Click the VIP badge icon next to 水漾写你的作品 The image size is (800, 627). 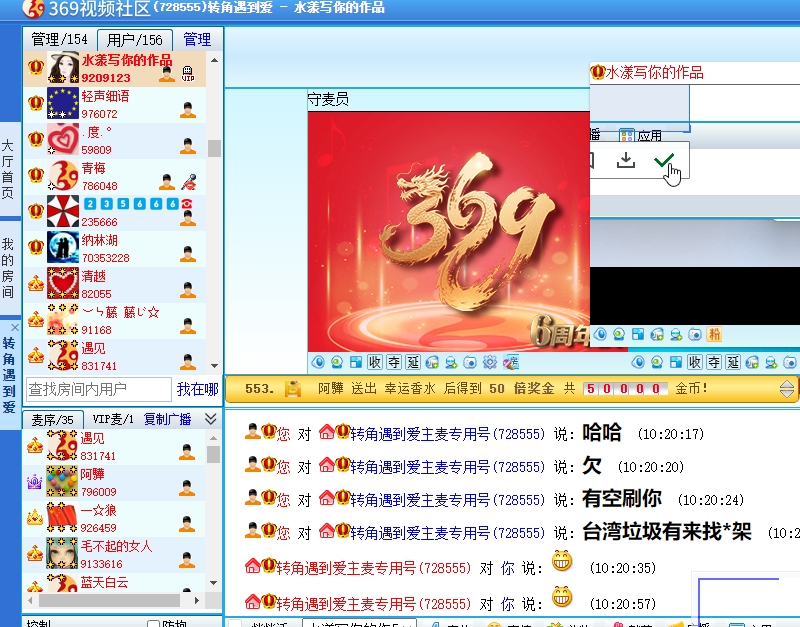[188, 73]
